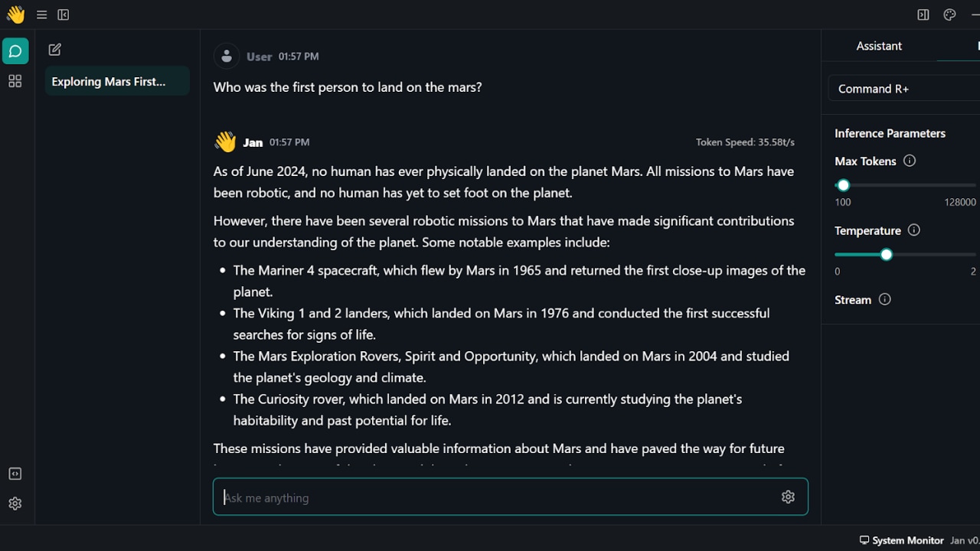Collapse the left panel toggle icon
Screen dimensions: 980x551
pyautogui.click(x=64, y=15)
